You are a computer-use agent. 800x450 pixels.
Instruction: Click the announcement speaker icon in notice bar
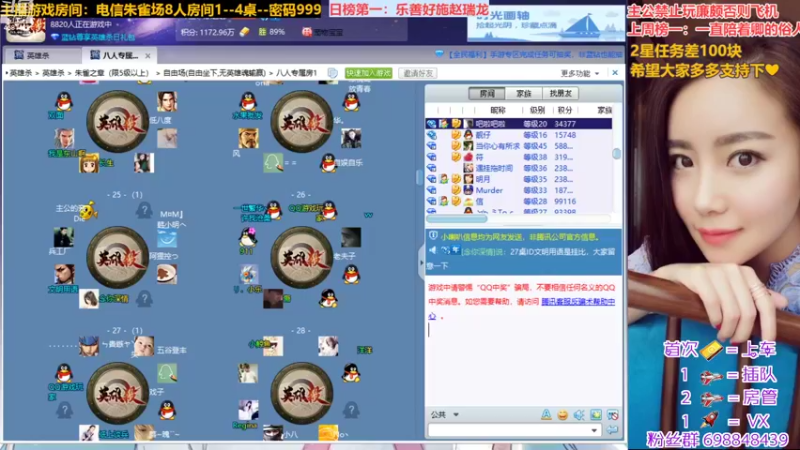coord(433,251)
